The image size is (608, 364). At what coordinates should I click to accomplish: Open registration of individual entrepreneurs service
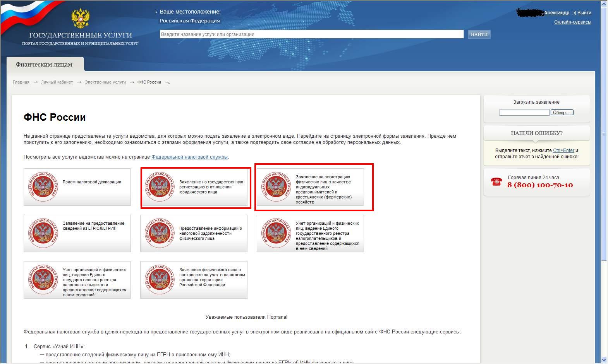coord(310,187)
